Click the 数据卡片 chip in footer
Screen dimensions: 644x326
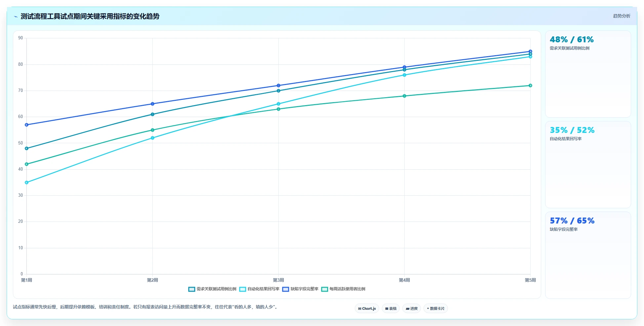point(436,308)
